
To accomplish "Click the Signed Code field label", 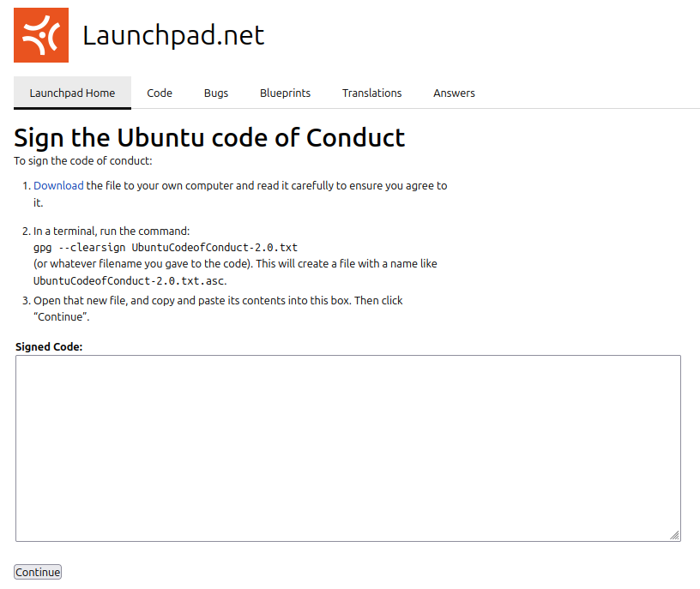I will tap(49, 346).
